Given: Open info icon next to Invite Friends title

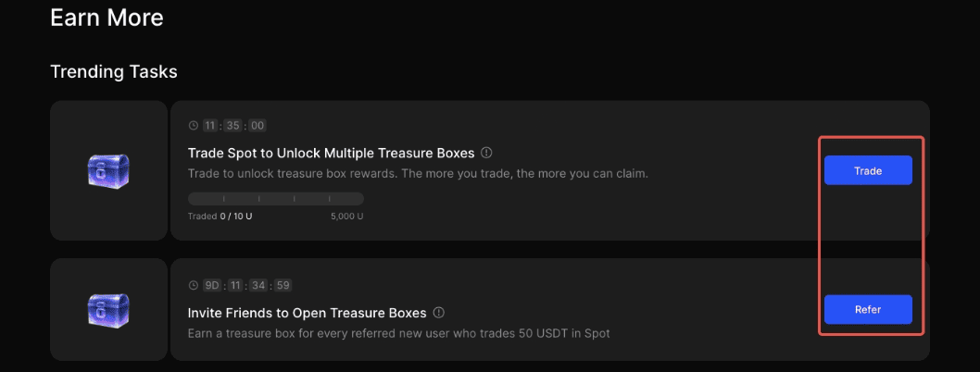Looking at the screenshot, I should (x=439, y=312).
